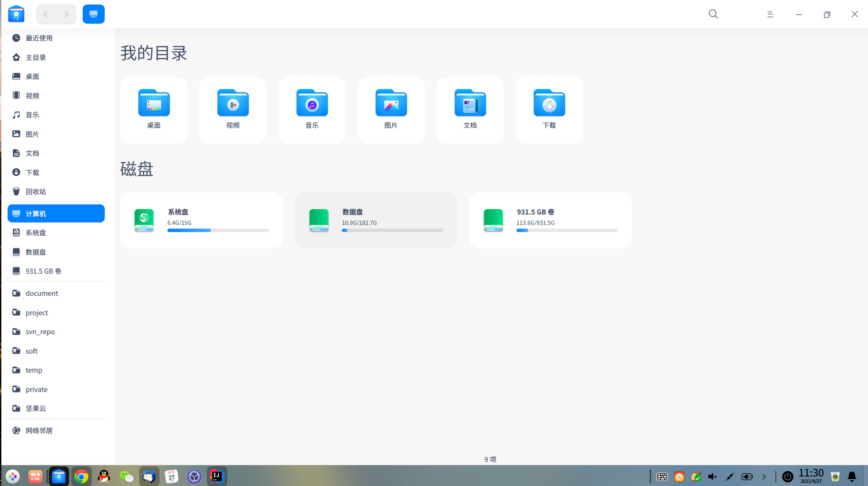Open the launcher in the dock
Screen dimensions: 868x486
click(13, 477)
